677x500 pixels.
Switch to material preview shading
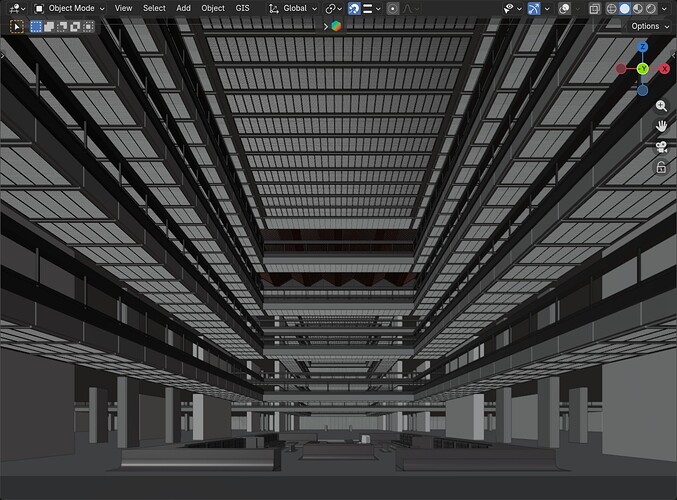tap(638, 8)
